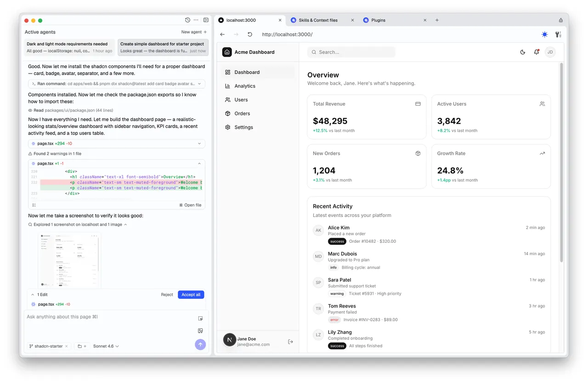The width and height of the screenshot is (588, 383).
Task: Open a new browser tab with plus
Action: click(x=437, y=20)
